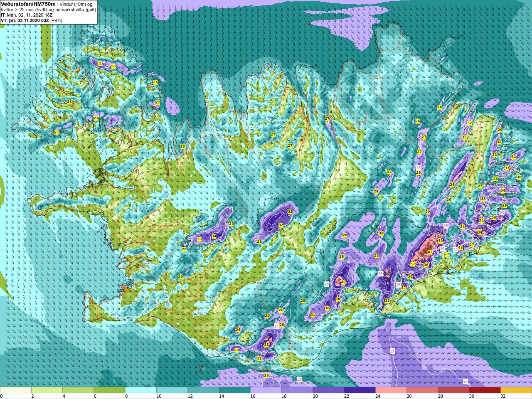
Task: Pick the medium green 4–6 legend swatch
Action: pyautogui.click(x=78, y=390)
